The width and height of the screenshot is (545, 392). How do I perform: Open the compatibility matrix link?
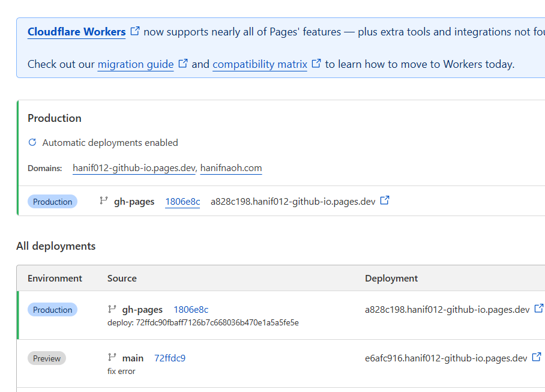point(259,64)
